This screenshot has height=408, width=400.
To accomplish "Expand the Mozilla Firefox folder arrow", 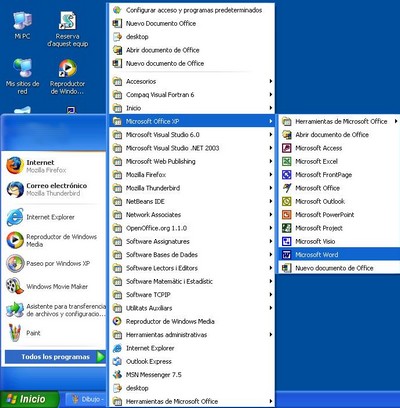I will click(271, 175).
